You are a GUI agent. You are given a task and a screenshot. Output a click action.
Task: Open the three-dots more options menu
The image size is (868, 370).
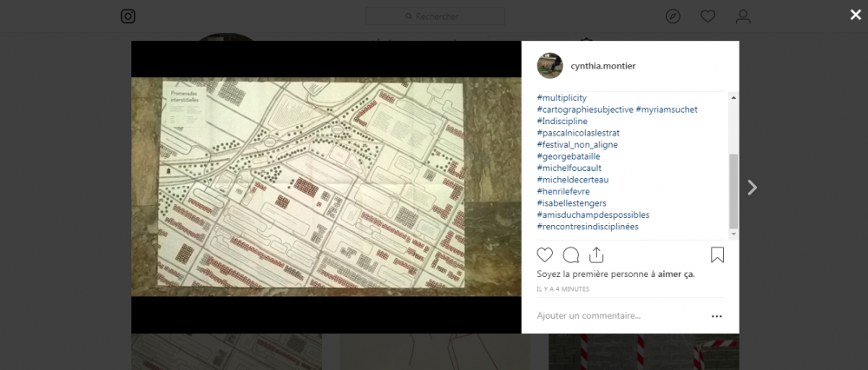pos(717,316)
